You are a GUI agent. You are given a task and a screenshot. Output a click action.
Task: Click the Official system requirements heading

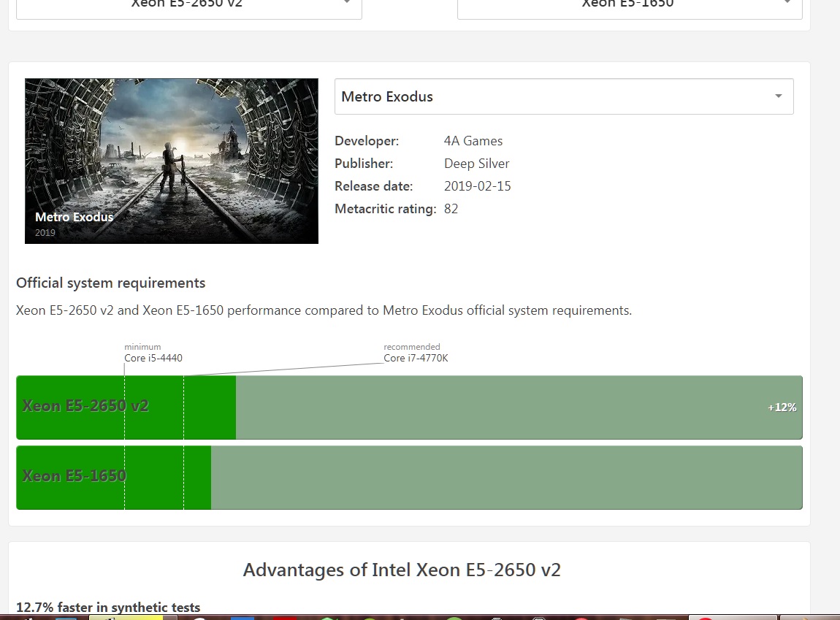[111, 283]
